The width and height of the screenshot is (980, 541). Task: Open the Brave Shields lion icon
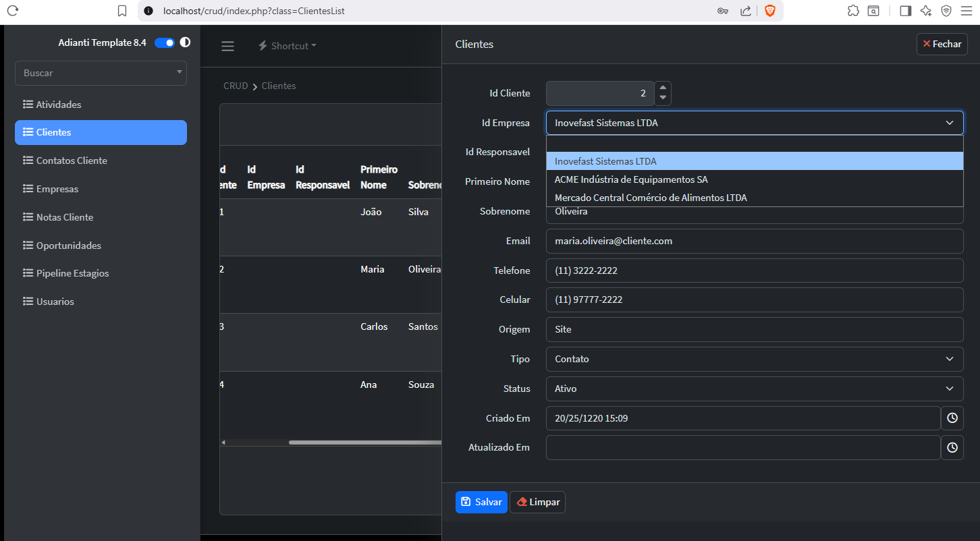(769, 11)
